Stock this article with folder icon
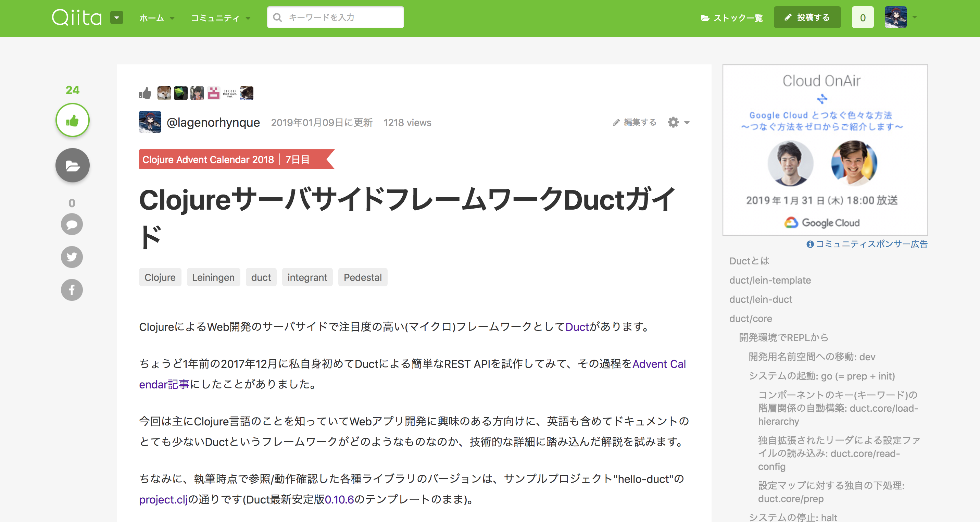Image resolution: width=980 pixels, height=522 pixels. tap(72, 165)
